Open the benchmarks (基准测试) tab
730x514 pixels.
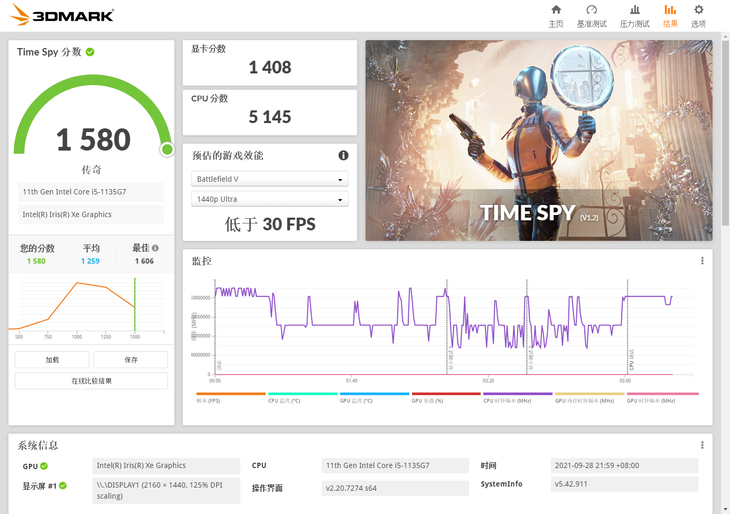coord(592,16)
